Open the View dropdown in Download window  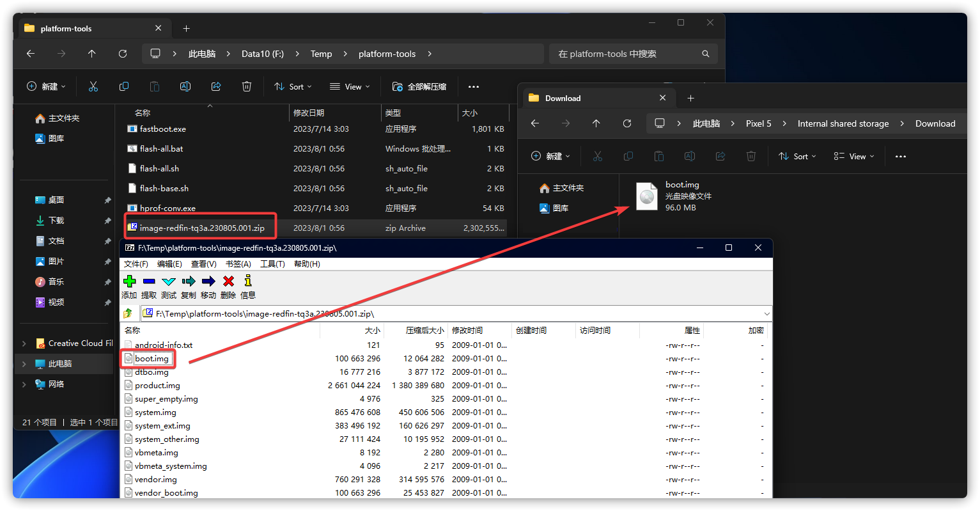click(853, 157)
